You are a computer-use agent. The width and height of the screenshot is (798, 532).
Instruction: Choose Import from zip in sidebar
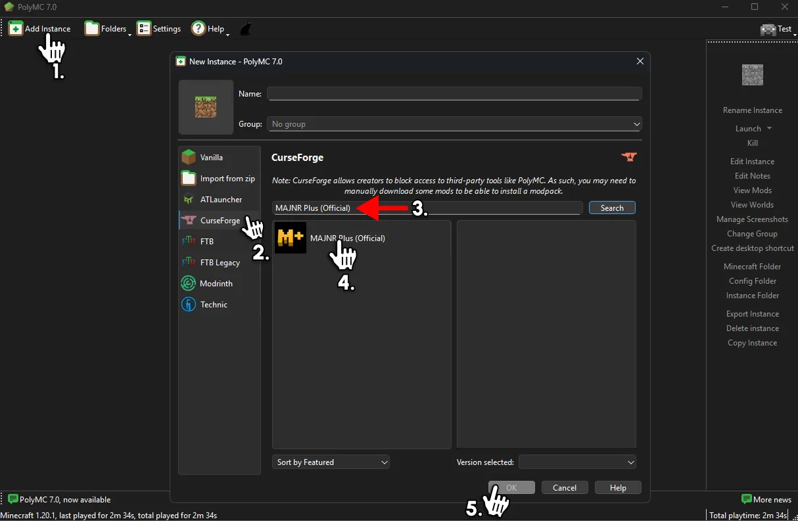tap(220, 179)
